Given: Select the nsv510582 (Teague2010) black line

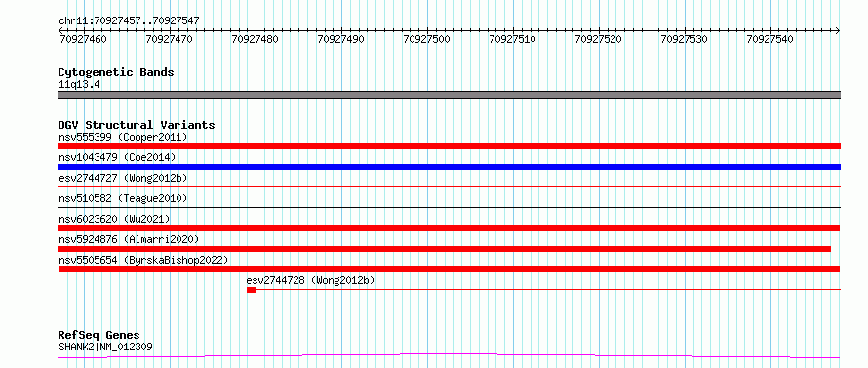Looking at the screenshot, I should (x=449, y=208).
